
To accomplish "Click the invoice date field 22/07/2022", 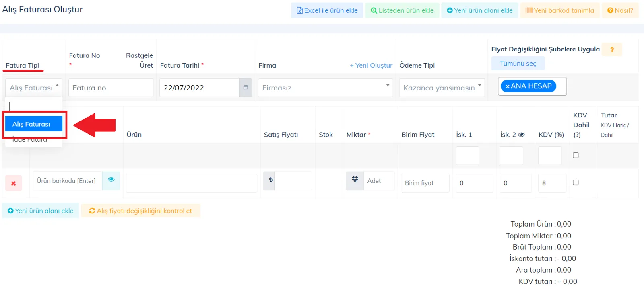I will point(199,88).
